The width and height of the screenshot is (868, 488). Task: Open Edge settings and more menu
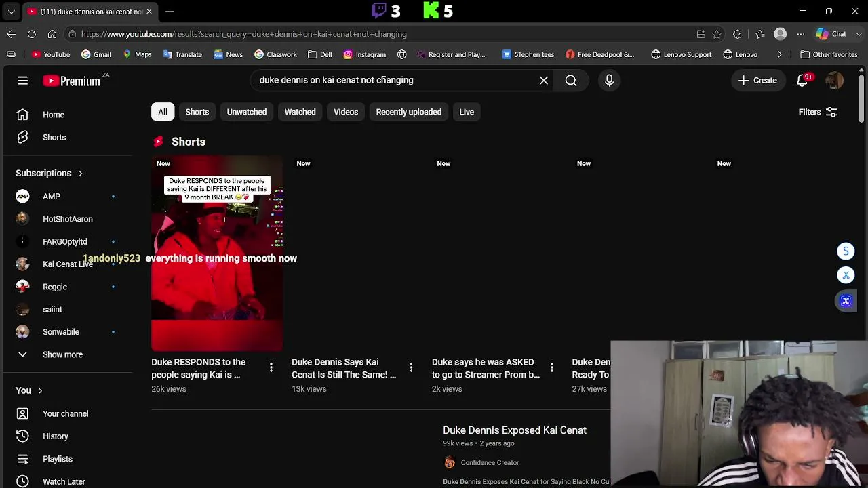tap(801, 34)
